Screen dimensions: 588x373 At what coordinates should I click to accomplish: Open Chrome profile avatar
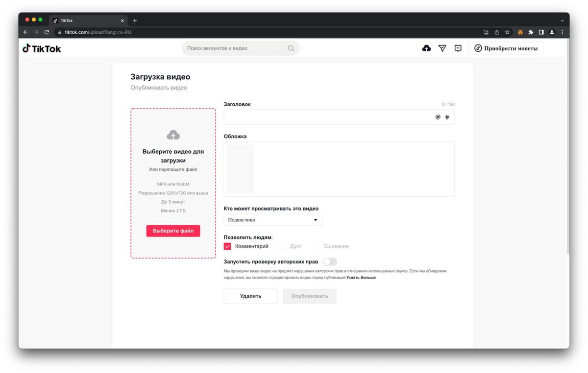point(552,32)
